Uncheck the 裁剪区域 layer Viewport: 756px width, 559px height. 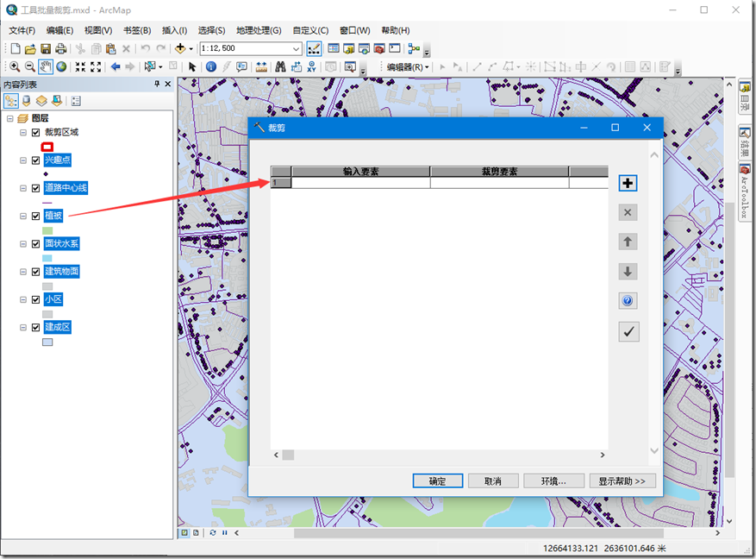(x=35, y=132)
